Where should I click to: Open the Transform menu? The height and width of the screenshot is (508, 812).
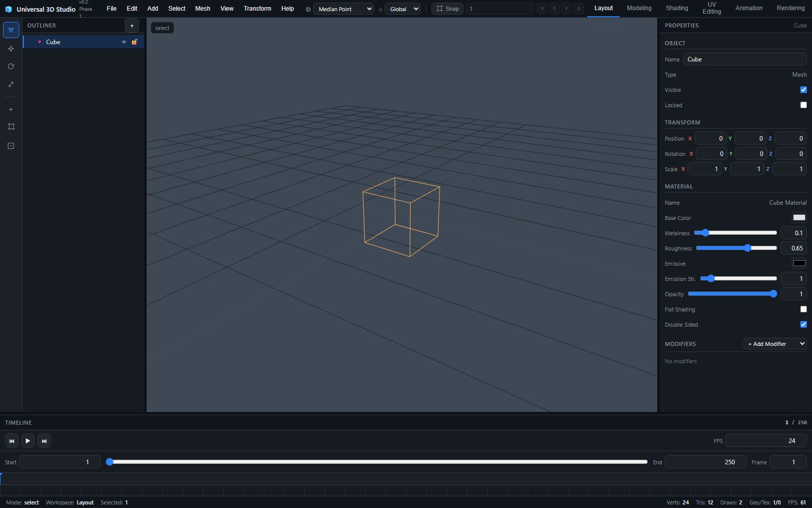pyautogui.click(x=257, y=9)
